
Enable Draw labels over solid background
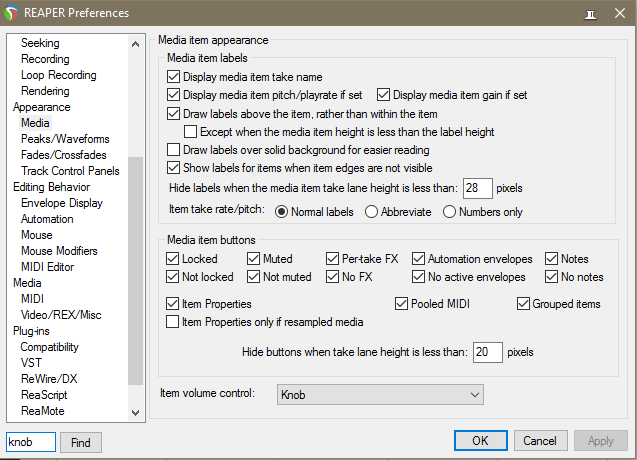173,150
